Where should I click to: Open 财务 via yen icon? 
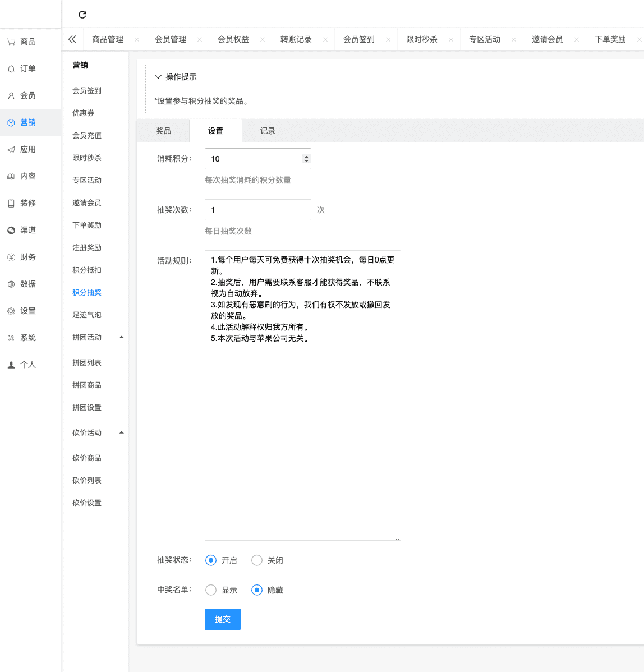(11, 257)
